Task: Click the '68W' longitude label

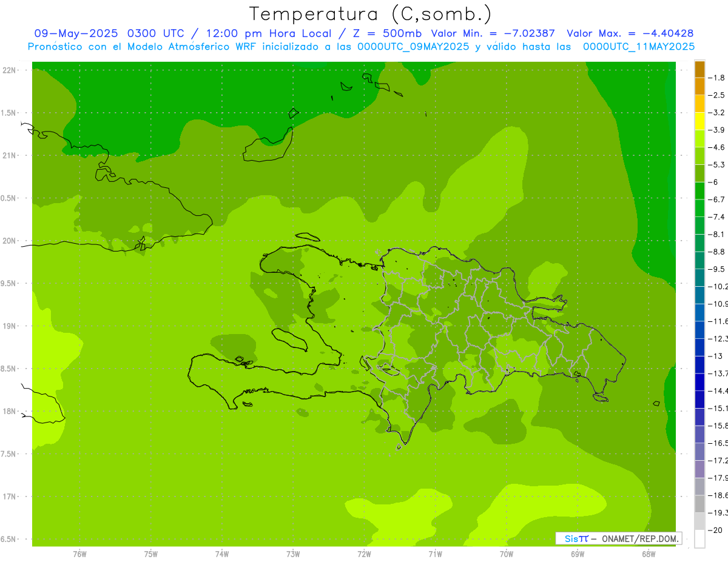Action: [649, 554]
